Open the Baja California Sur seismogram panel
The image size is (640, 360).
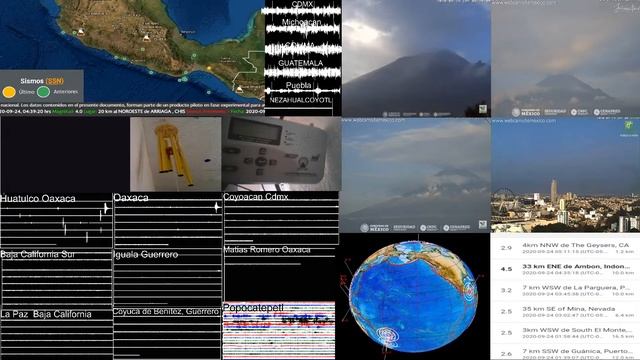(56, 278)
